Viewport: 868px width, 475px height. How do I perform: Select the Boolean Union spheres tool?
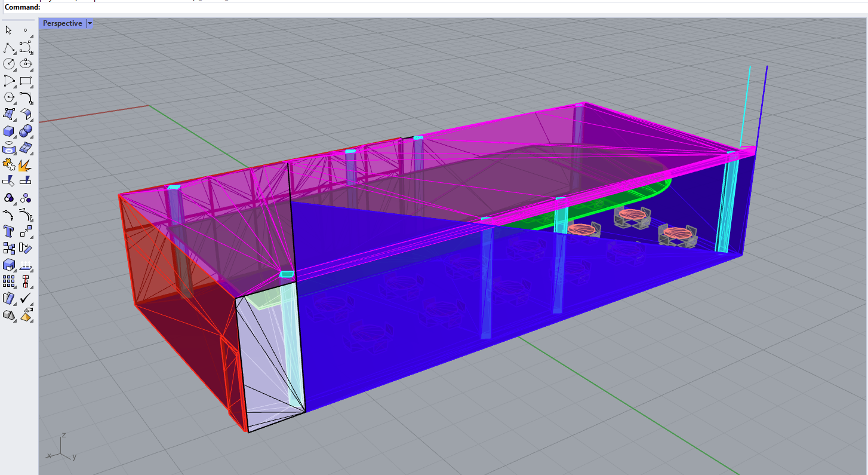tap(26, 130)
